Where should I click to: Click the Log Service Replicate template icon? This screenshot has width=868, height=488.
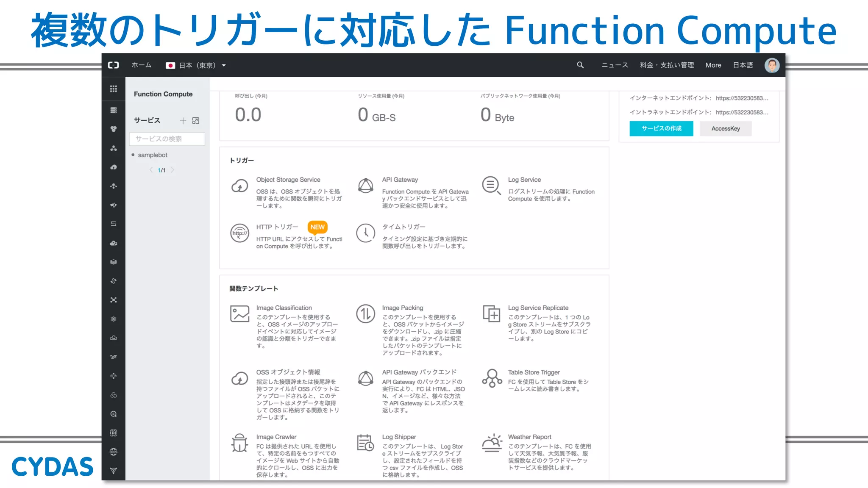tap(492, 313)
